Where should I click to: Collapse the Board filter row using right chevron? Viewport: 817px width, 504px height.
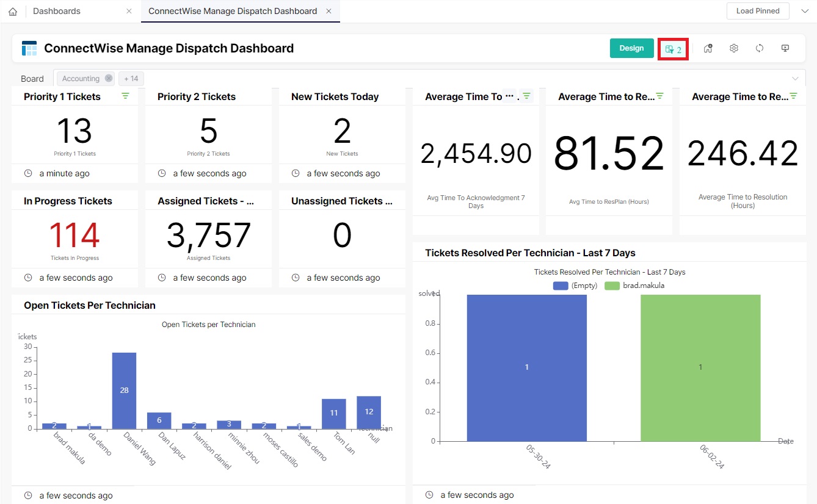tap(796, 78)
